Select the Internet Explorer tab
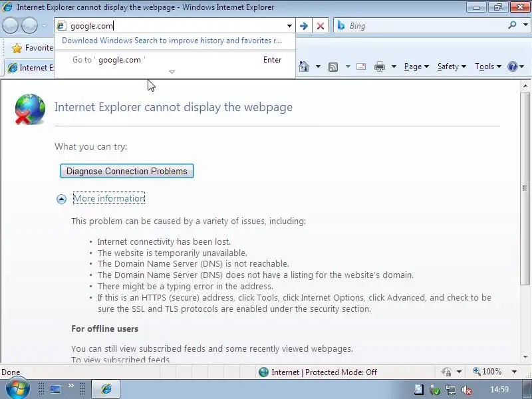Image resolution: width=532 pixels, height=399 pixels. (x=30, y=68)
